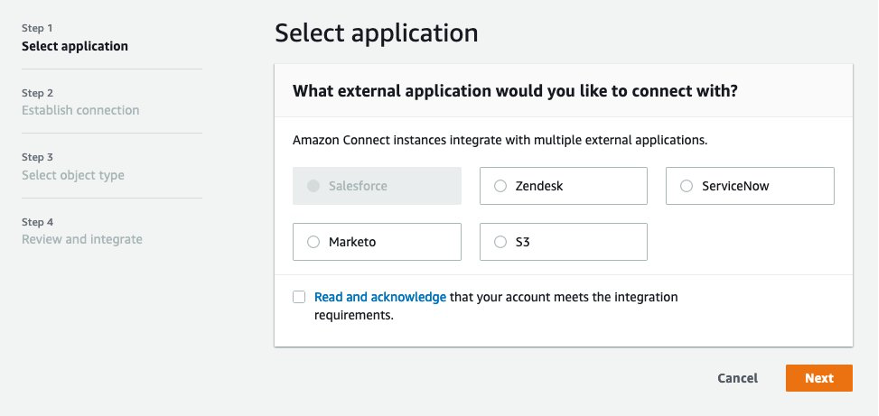Click the Amazon Connect instances description text

pos(500,140)
